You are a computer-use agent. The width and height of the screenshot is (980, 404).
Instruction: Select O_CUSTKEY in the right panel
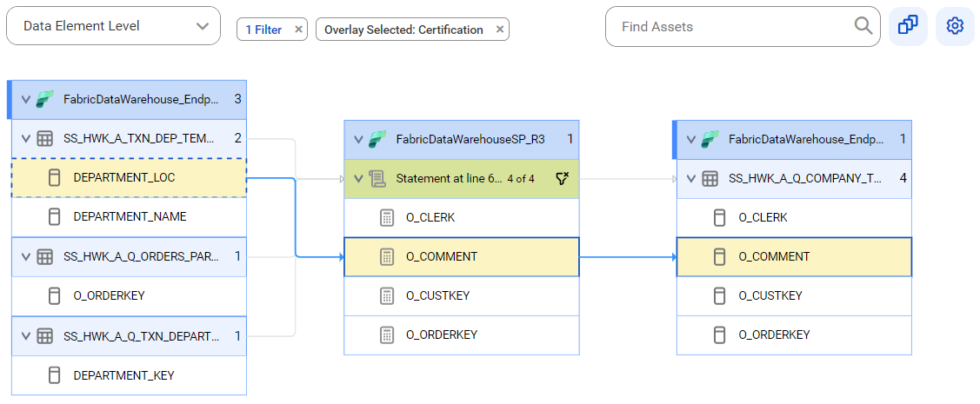pyautogui.click(x=794, y=295)
